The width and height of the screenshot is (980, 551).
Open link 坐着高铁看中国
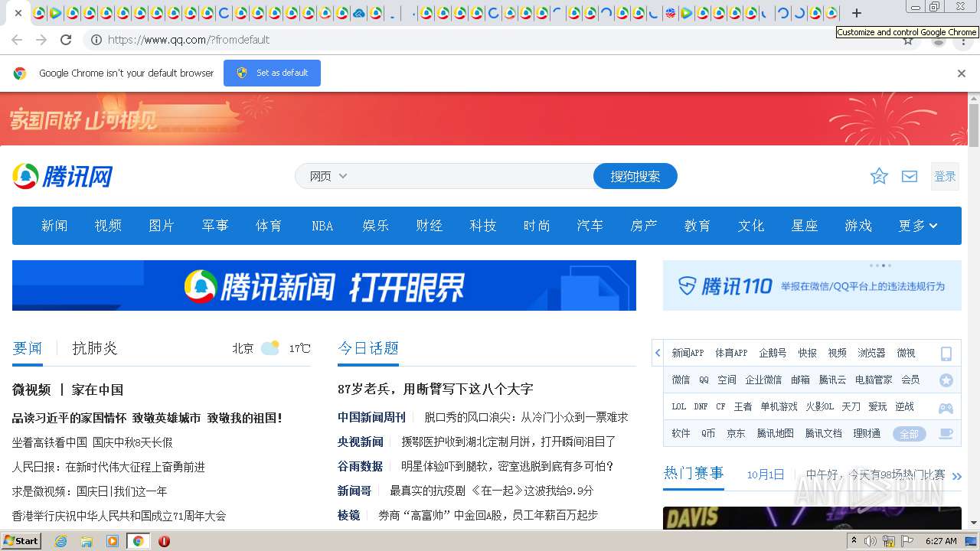[x=50, y=442]
